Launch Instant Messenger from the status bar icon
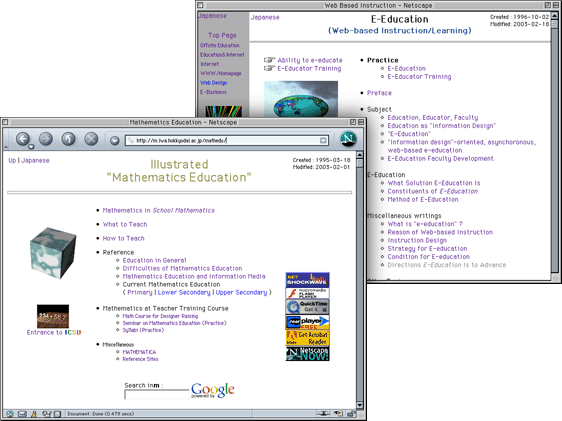This screenshot has height=421, width=562. 34,414
